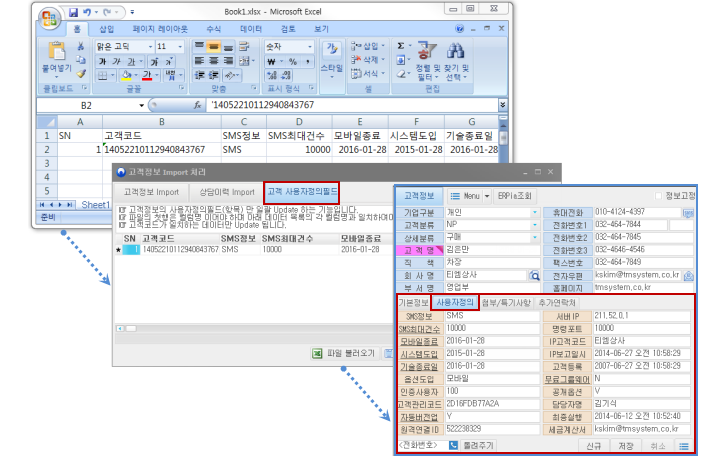727x456 pixels.
Task: Click the Redo arrow in Excel
Action: [x=107, y=12]
